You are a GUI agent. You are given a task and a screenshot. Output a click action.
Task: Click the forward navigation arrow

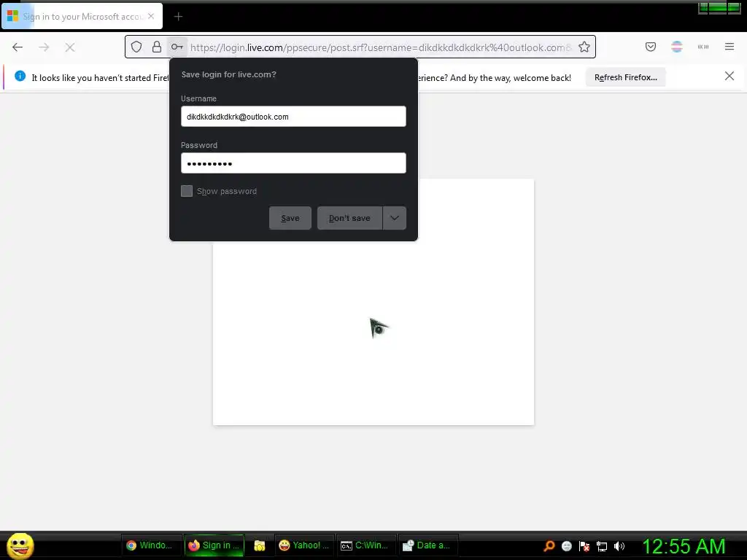44,47
